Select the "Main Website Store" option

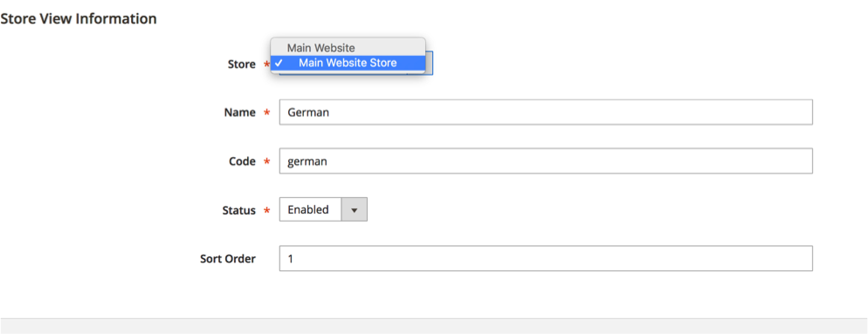click(x=348, y=63)
